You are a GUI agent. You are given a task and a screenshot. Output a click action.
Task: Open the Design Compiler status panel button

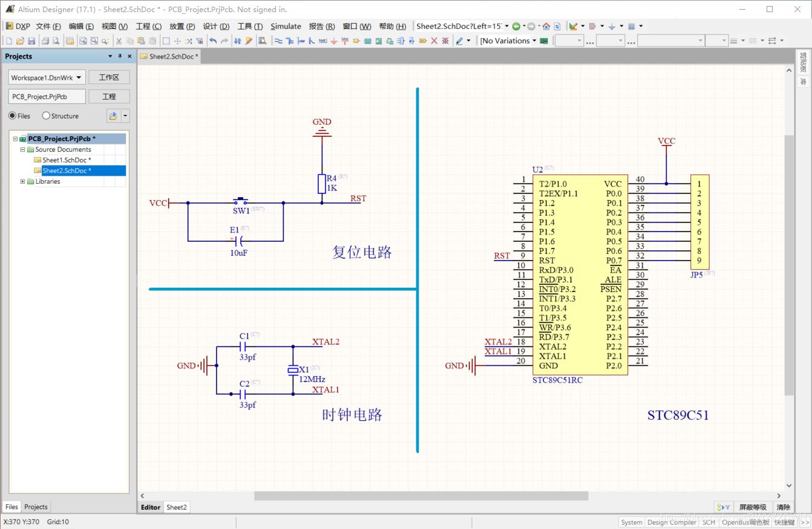(x=672, y=522)
